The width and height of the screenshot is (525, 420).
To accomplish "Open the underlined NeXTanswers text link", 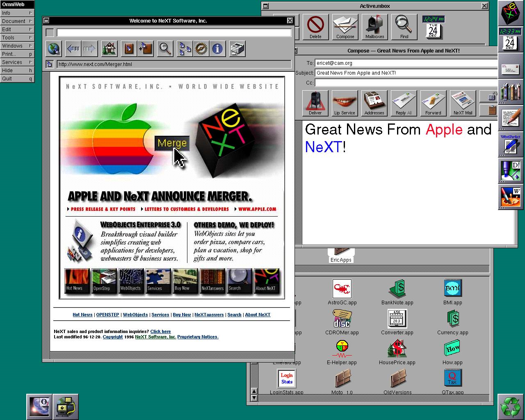I will tap(209, 315).
